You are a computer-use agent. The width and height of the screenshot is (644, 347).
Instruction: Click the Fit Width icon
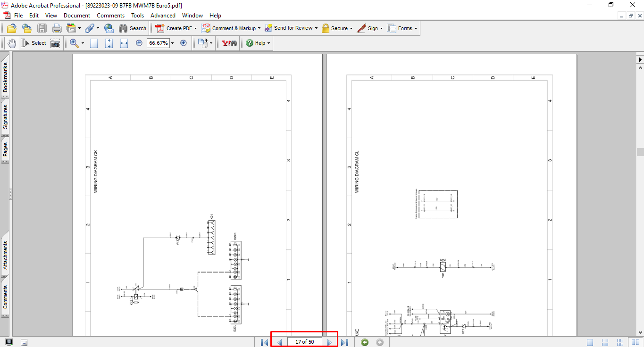click(124, 43)
